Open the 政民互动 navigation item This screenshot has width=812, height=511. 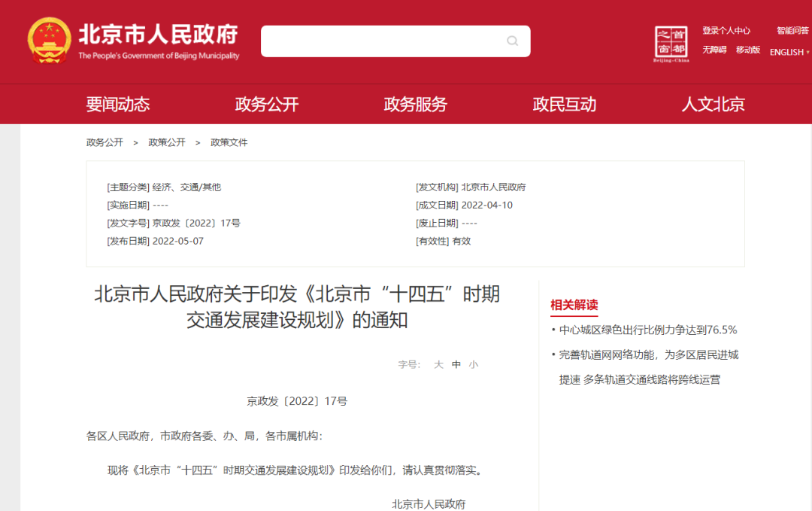(564, 105)
